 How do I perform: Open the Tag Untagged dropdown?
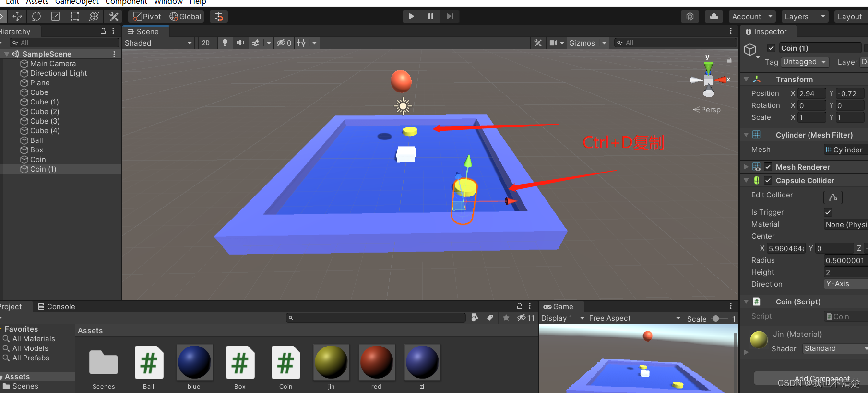[x=805, y=62]
